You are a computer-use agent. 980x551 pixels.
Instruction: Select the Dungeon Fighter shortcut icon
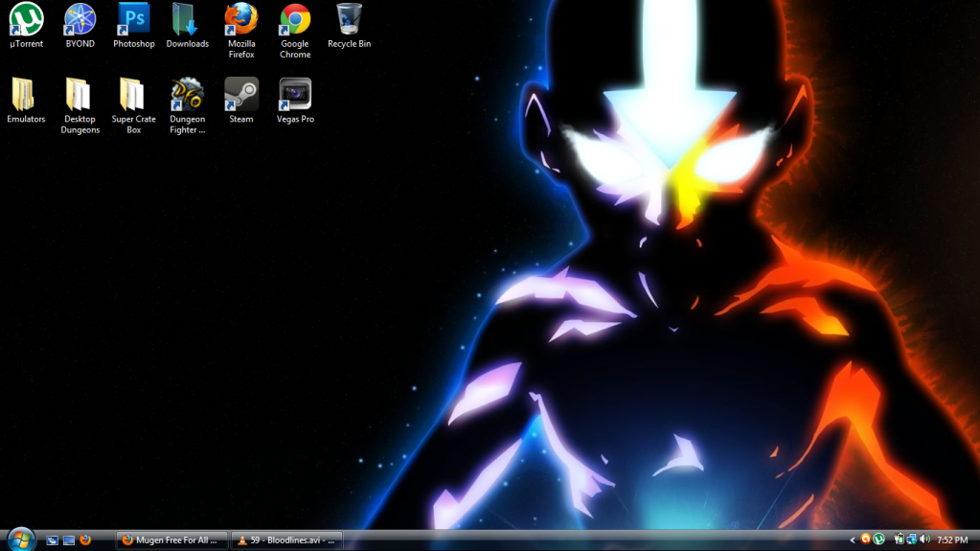(x=188, y=105)
